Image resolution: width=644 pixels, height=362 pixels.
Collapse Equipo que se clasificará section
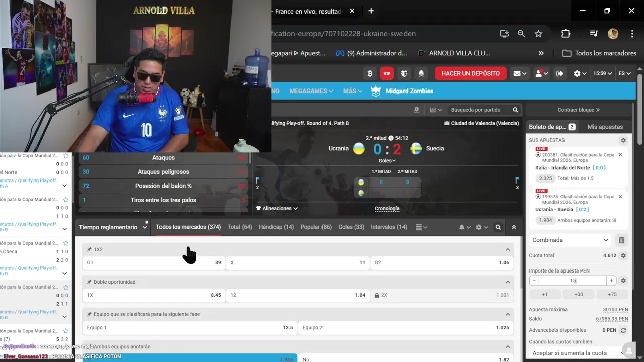tap(508, 314)
